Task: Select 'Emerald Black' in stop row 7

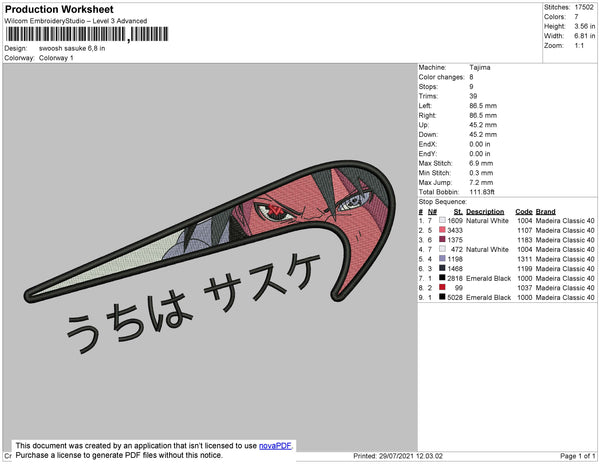Action: point(488,278)
